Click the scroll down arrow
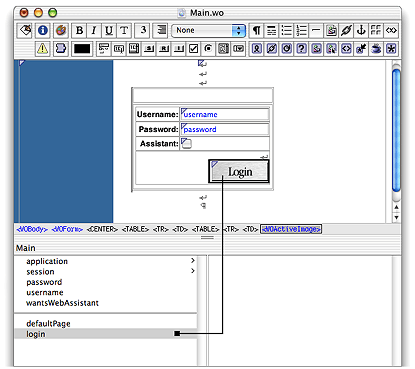Image resolution: width=415 pixels, height=369 pixels. (396, 217)
